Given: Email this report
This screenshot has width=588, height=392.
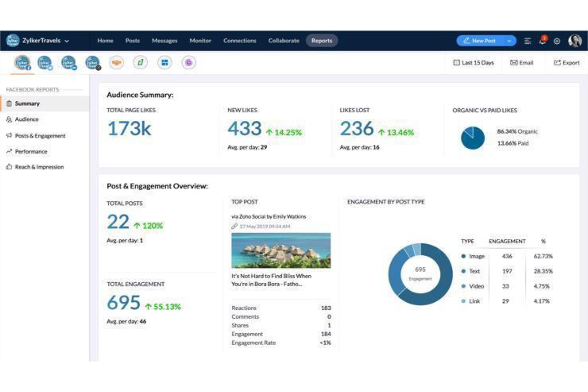Looking at the screenshot, I should [x=522, y=62].
